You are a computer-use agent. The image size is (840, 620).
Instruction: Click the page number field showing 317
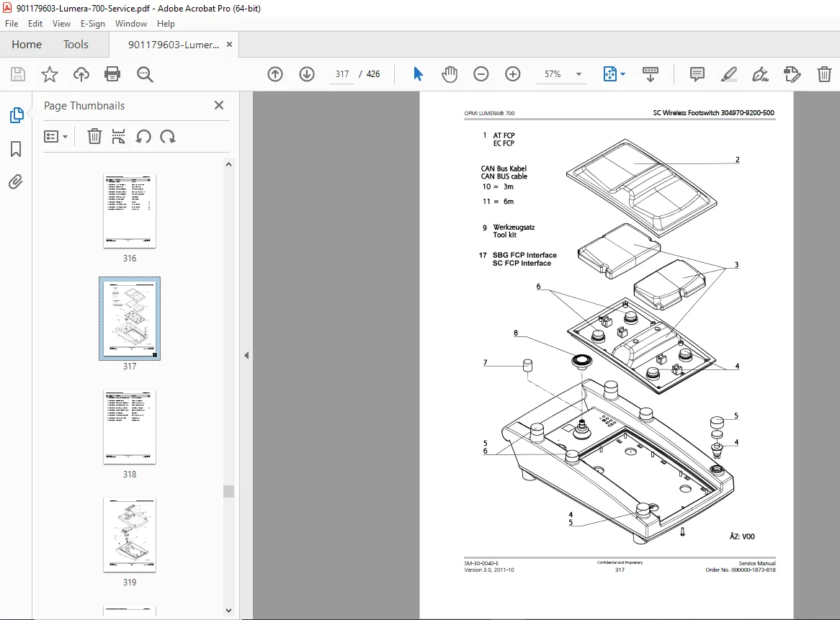342,74
